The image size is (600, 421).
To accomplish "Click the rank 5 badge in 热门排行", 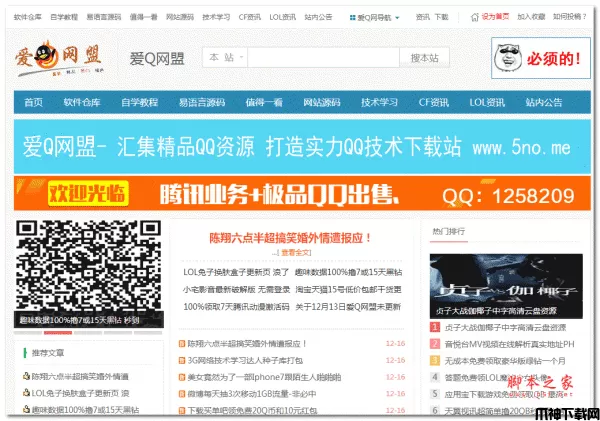I will click(435, 394).
